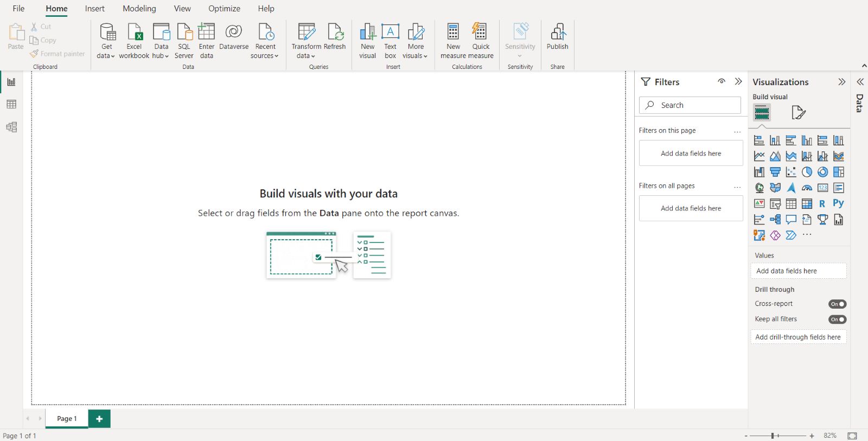Image resolution: width=868 pixels, height=441 pixels.
Task: Open the Help ribbon tab
Action: pyautogui.click(x=266, y=9)
